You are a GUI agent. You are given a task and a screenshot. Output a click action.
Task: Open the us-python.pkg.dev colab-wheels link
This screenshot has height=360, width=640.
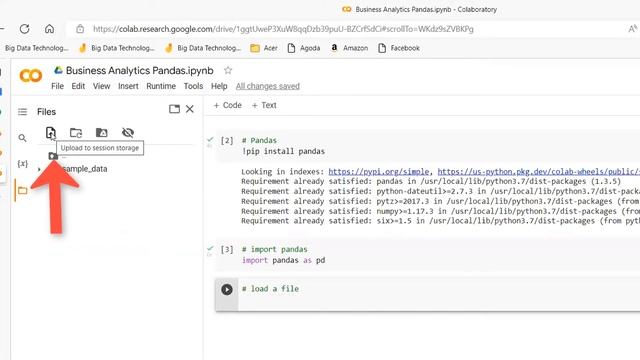pos(539,171)
